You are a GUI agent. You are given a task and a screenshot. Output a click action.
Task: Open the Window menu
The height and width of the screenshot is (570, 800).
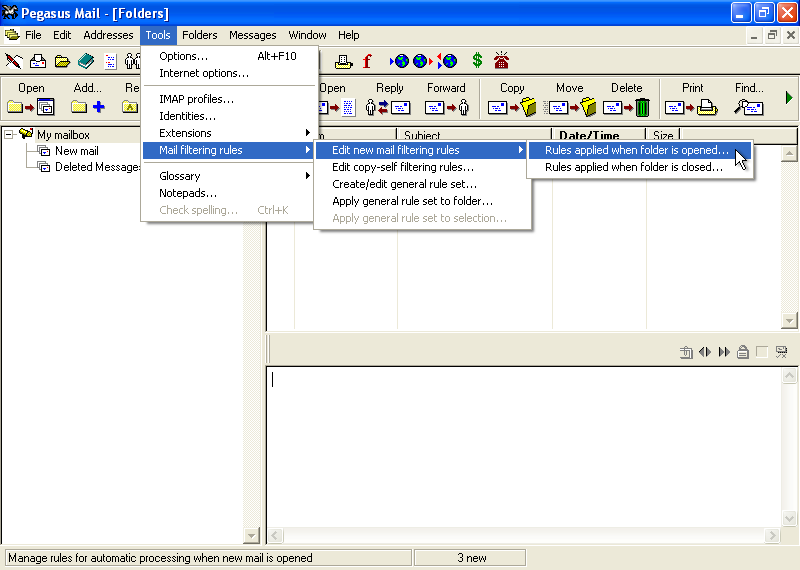(307, 35)
